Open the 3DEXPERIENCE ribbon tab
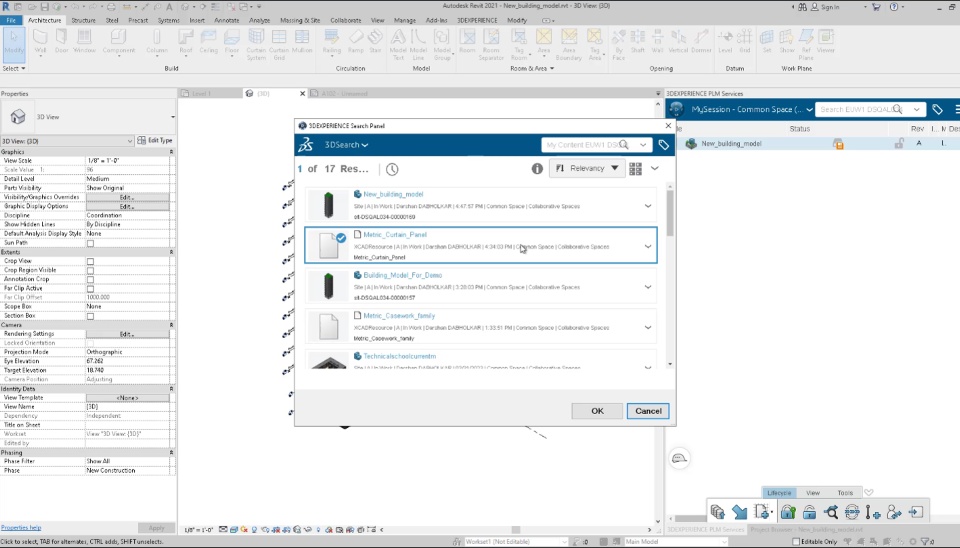The image size is (960, 548). [x=477, y=20]
